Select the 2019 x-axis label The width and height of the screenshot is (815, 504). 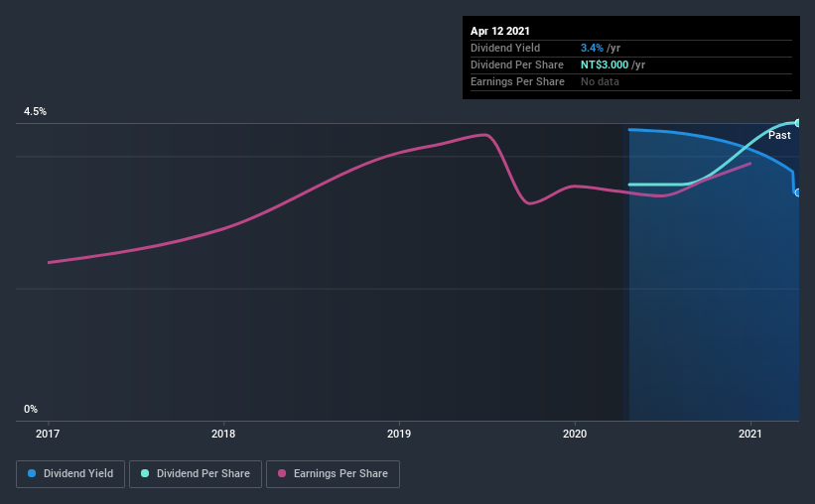[399, 434]
